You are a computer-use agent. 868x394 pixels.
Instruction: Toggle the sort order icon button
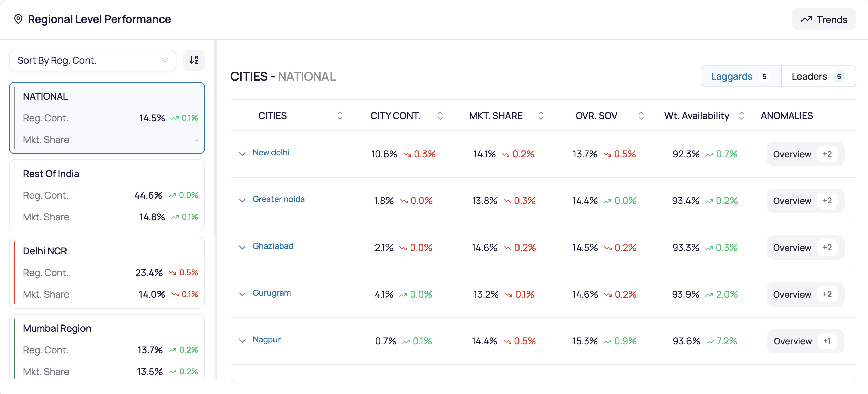[194, 60]
